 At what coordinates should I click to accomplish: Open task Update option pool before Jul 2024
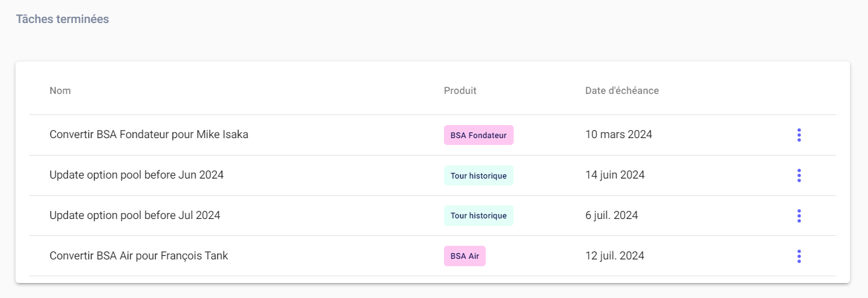click(134, 215)
